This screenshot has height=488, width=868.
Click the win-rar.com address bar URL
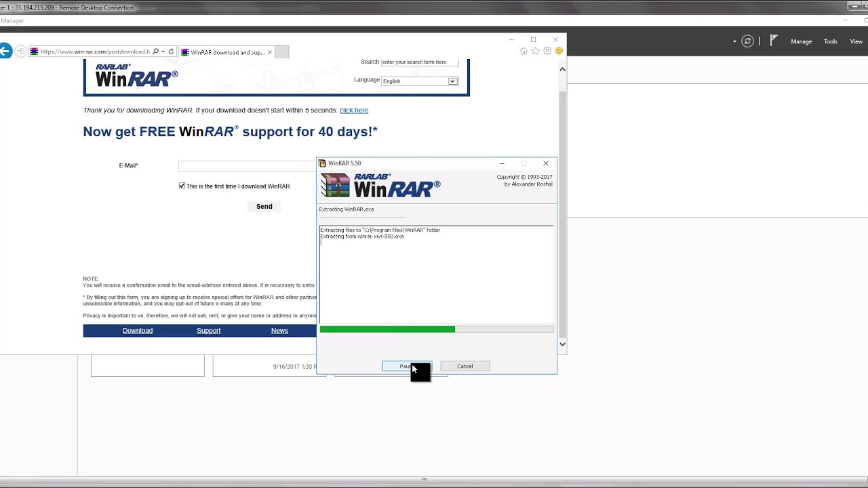click(x=94, y=52)
